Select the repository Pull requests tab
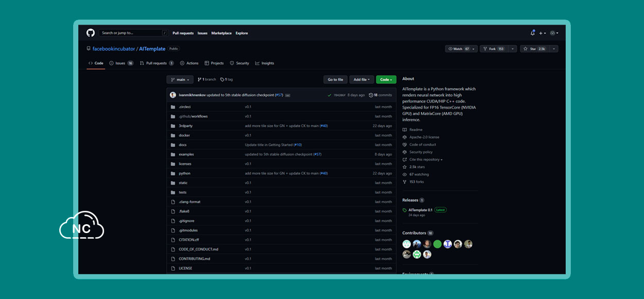Screen dimensions: 644x299 tap(157, 63)
